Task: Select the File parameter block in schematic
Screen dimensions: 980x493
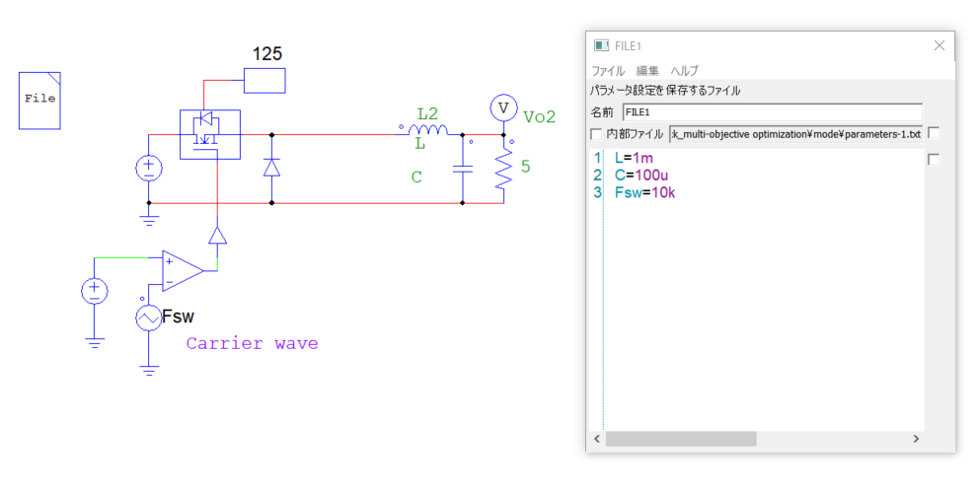Action: (x=39, y=99)
